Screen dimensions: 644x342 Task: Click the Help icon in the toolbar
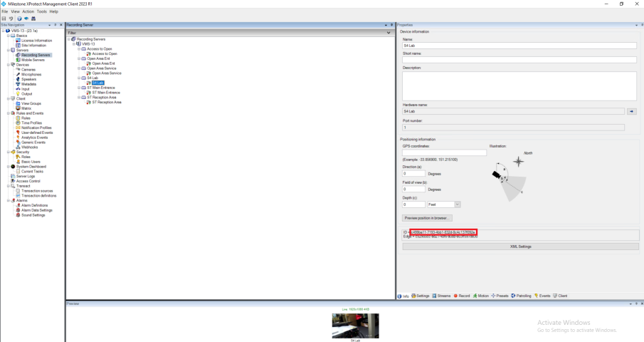pyautogui.click(x=19, y=19)
